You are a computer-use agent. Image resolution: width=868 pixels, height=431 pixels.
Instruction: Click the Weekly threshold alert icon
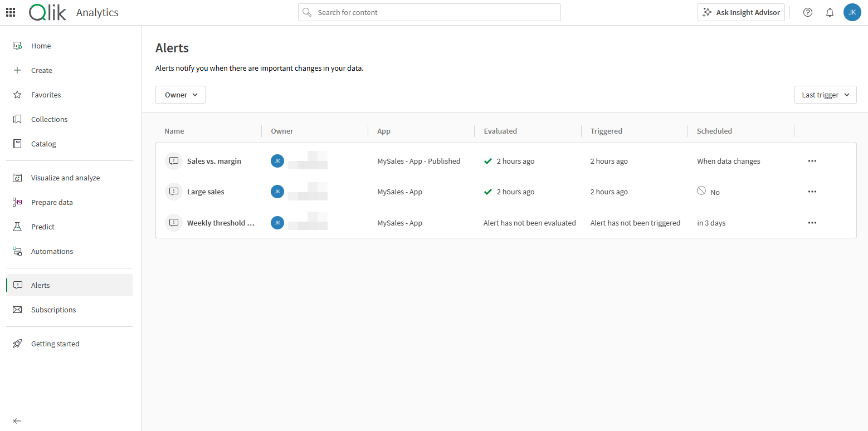[x=174, y=223]
